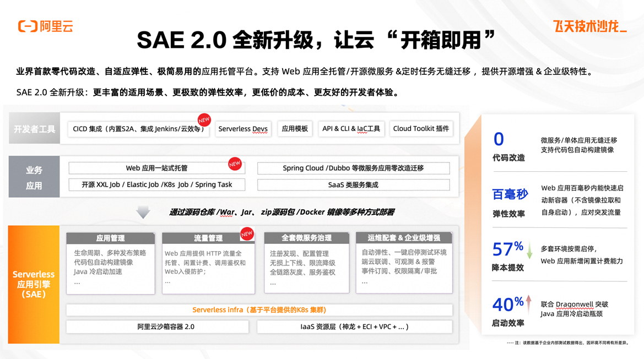Click the 40% 启动效率 metric
The image size is (644, 359).
pos(508,312)
